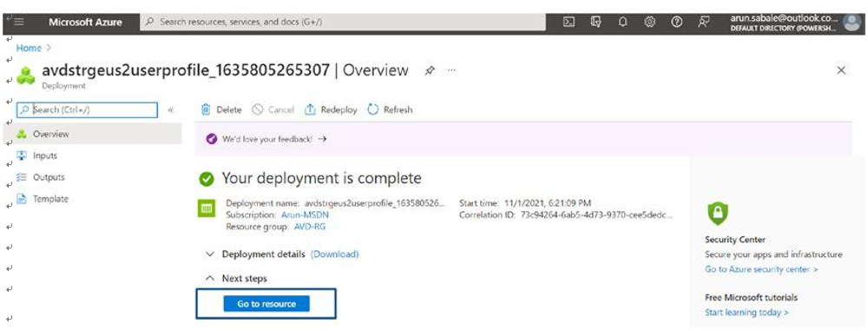
Task: Open the notifications bell
Action: (622, 22)
